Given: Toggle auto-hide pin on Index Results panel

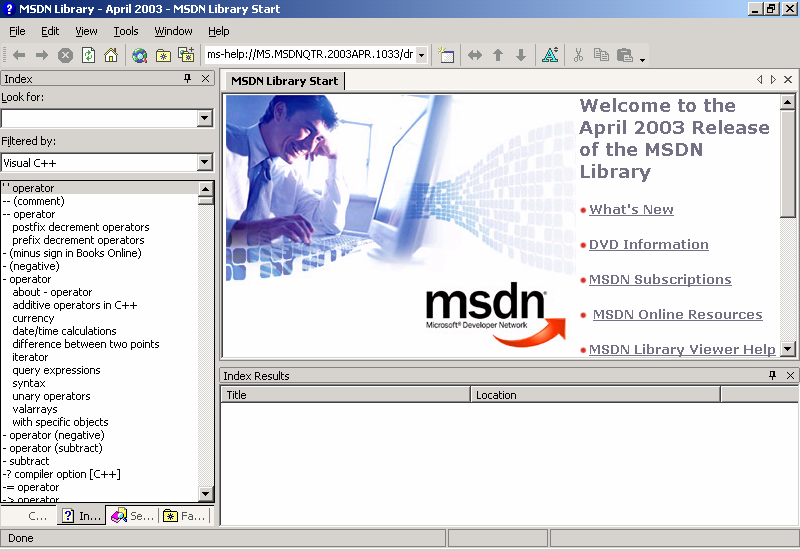Looking at the screenshot, I should click(x=772, y=376).
